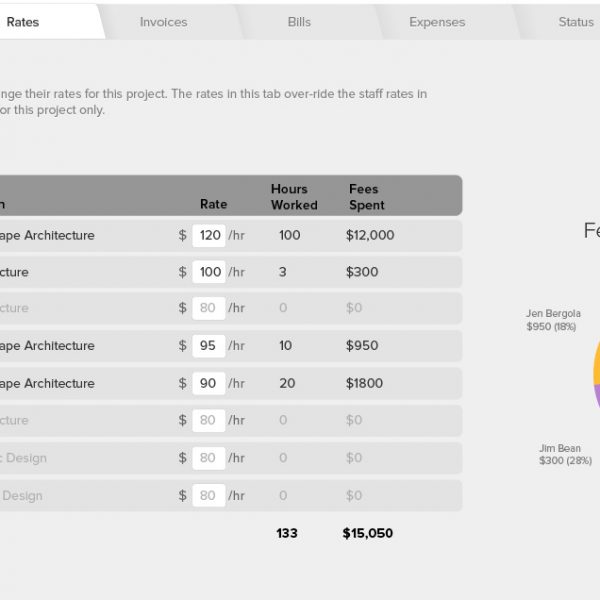Click the Rate column header
Screen dimensions: 600x600
pyautogui.click(x=213, y=204)
